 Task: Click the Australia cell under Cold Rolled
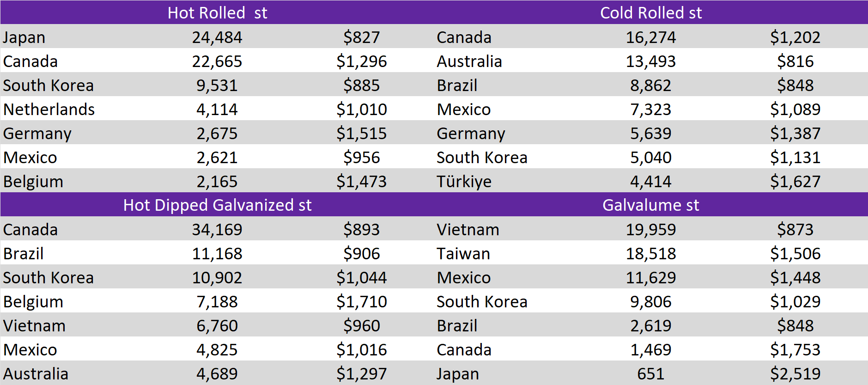tap(469, 61)
